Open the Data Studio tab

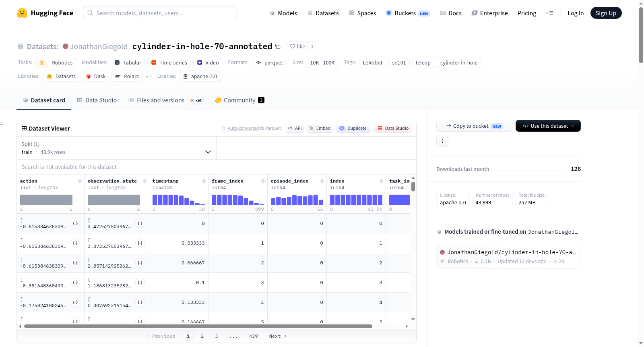pos(97,100)
